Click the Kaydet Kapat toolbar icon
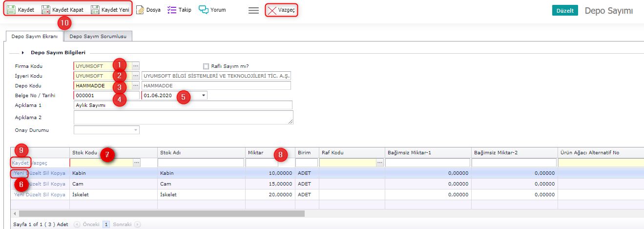Image resolution: width=644 pixels, height=229 pixels. pos(46,9)
